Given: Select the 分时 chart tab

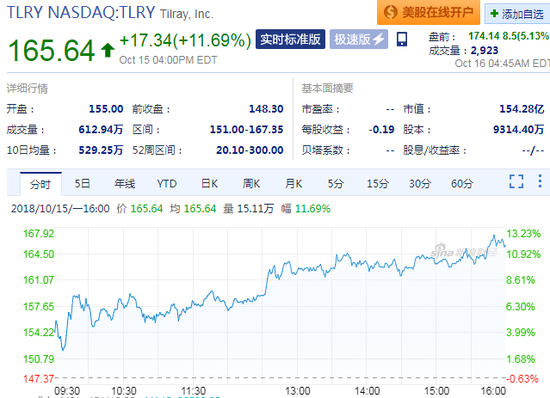Looking at the screenshot, I should pos(41,184).
